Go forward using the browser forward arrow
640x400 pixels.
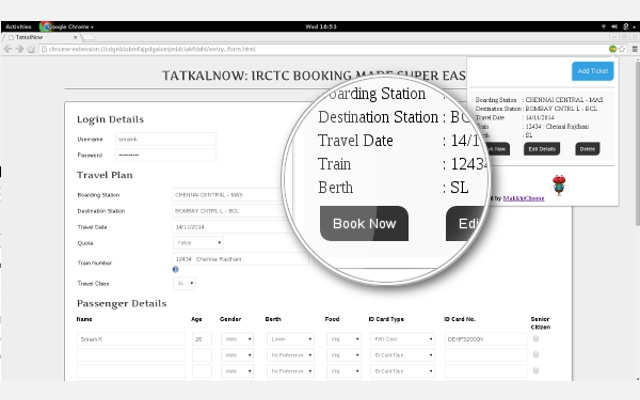(19, 49)
